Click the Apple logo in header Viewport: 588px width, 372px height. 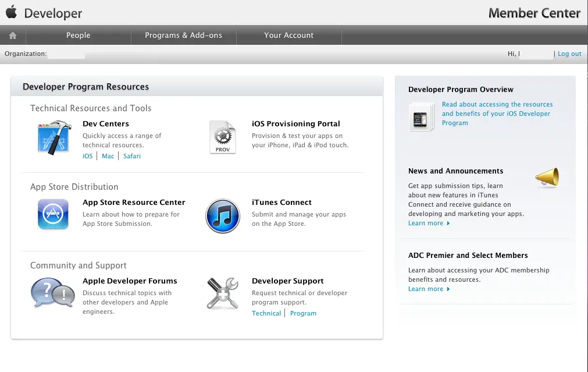[11, 12]
